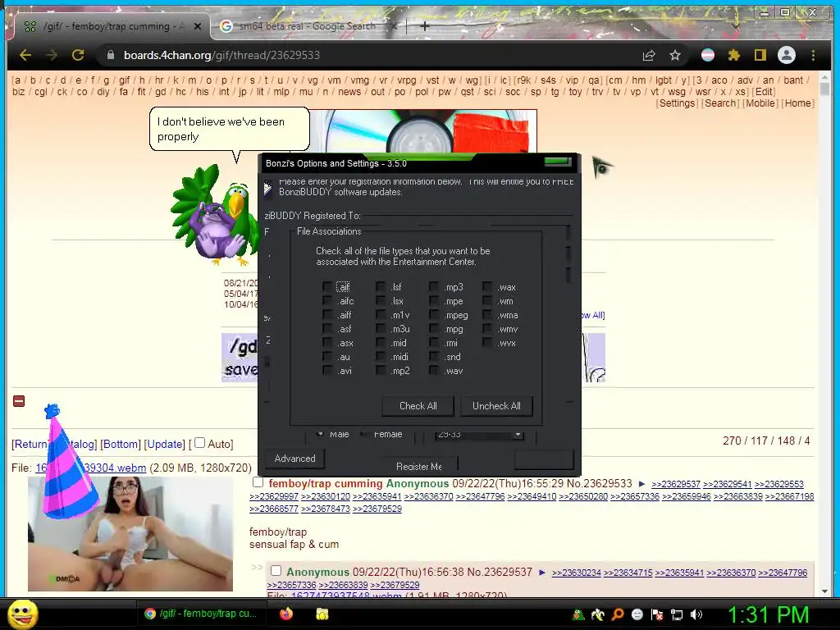Open a new browser tab with plus
The width and height of the screenshot is (840, 630).
(x=425, y=25)
